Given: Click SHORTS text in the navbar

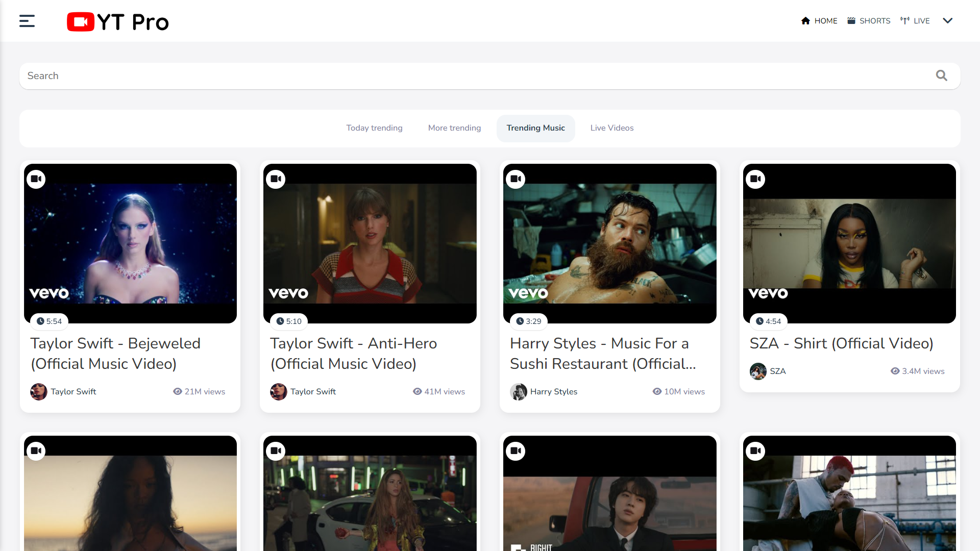Looking at the screenshot, I should [x=875, y=21].
